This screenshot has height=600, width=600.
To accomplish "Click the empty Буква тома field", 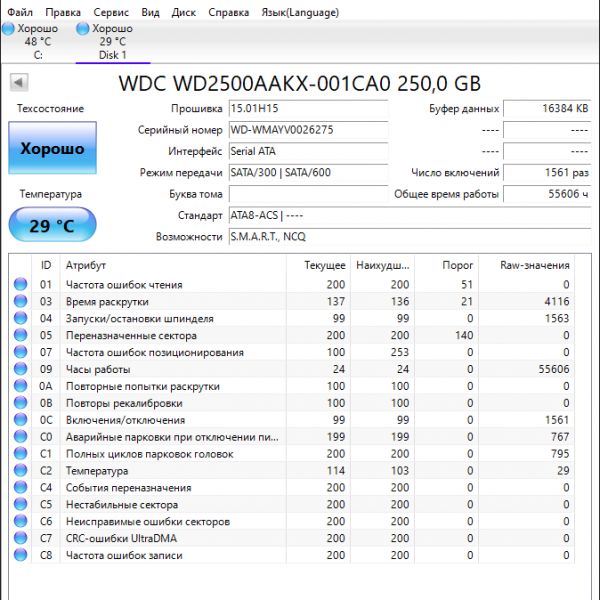I will tap(308, 194).
